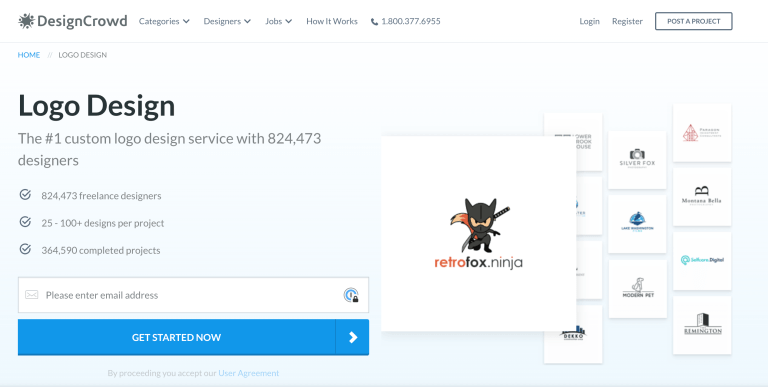Click the 364,590 completed projects text
Viewport: 768px width, 387px height.
(x=101, y=250)
